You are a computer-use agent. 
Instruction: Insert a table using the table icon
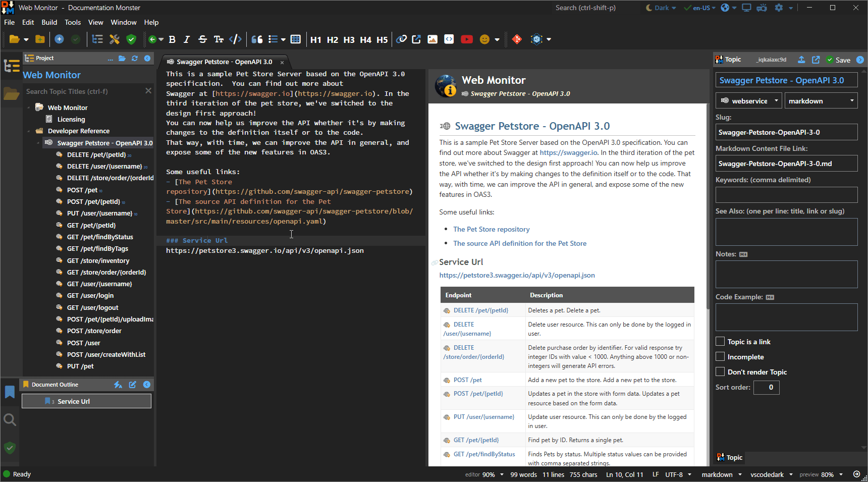point(296,39)
